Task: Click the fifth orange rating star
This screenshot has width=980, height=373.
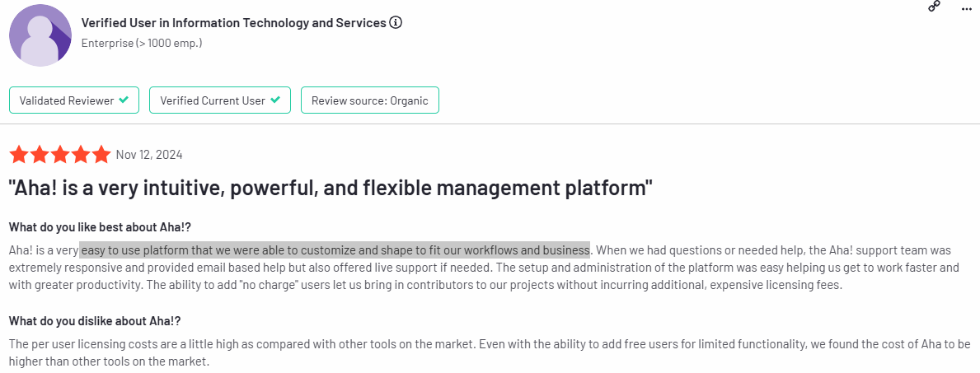Action: coord(101,154)
